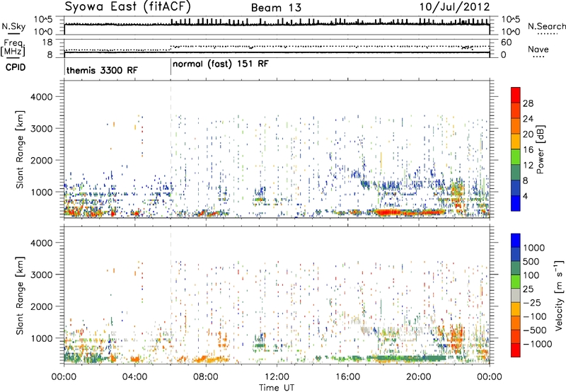Pick the bright blue top Velocity colorbar segment
566x392 pixels.
tap(516, 241)
